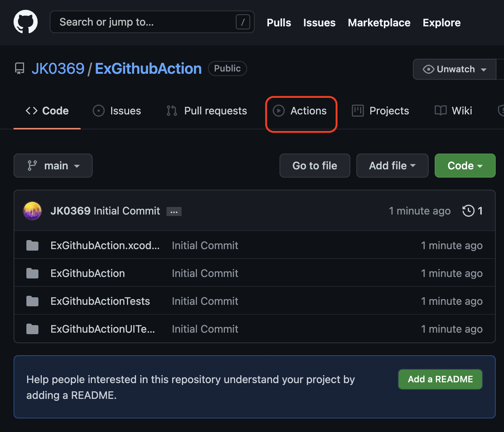504x432 pixels.
Task: Open the Unwatch dropdown
Action: (x=455, y=69)
